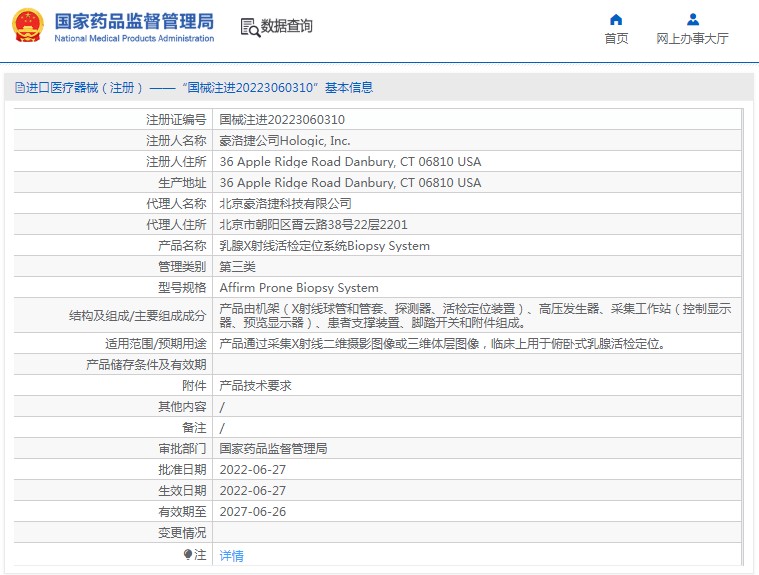The width and height of the screenshot is (759, 575).
Task: Select agent address 北京市朝阳区霄云路38号22层2201
Action: coord(313,225)
